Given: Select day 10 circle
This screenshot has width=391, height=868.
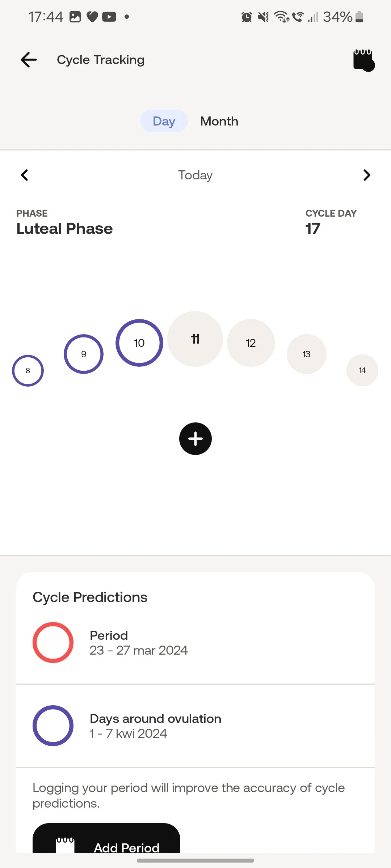Looking at the screenshot, I should [x=139, y=343].
